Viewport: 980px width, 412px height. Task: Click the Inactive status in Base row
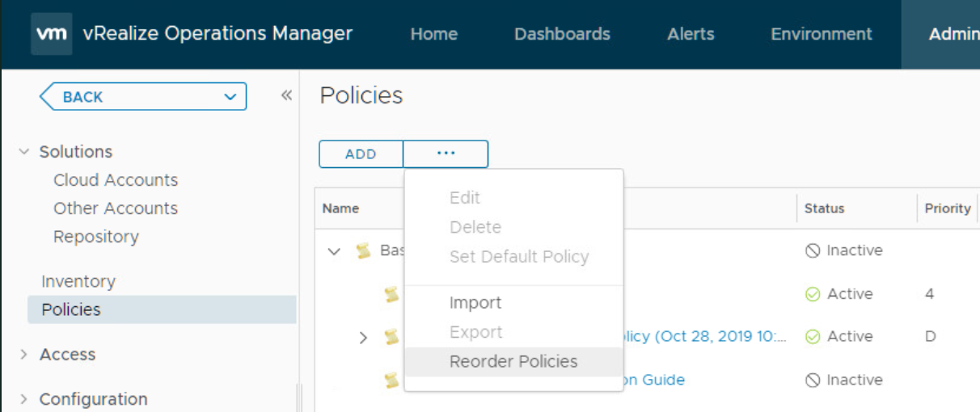844,250
